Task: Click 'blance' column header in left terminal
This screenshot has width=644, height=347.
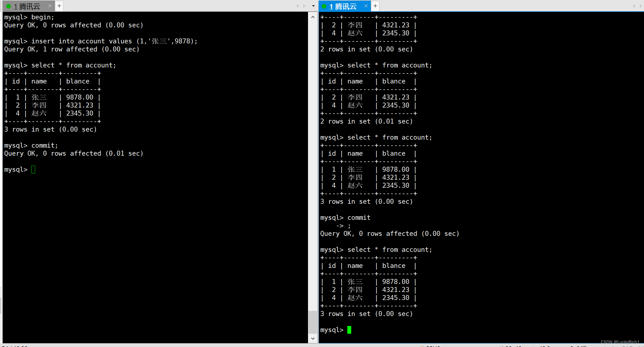Action: pyautogui.click(x=78, y=81)
